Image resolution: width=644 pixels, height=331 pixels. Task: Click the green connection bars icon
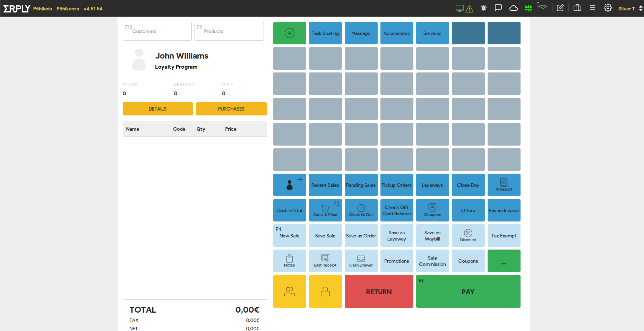click(x=528, y=8)
